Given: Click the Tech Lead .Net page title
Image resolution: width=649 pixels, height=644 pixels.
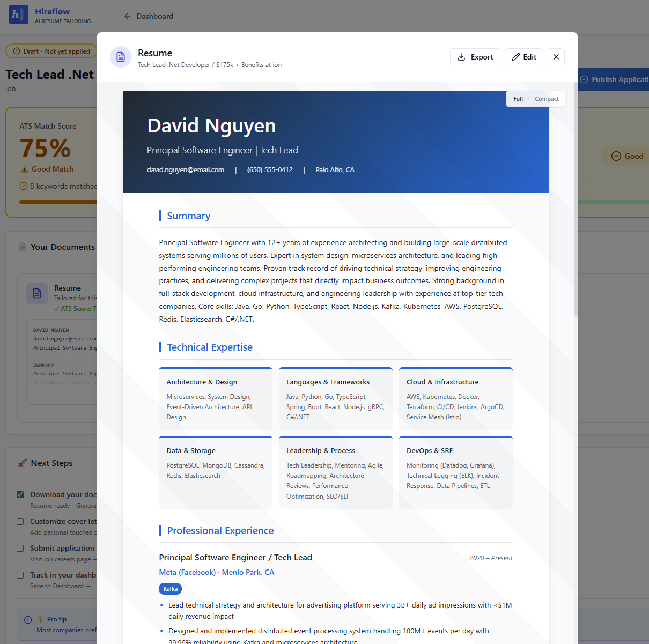Looking at the screenshot, I should pyautogui.click(x=50, y=75).
